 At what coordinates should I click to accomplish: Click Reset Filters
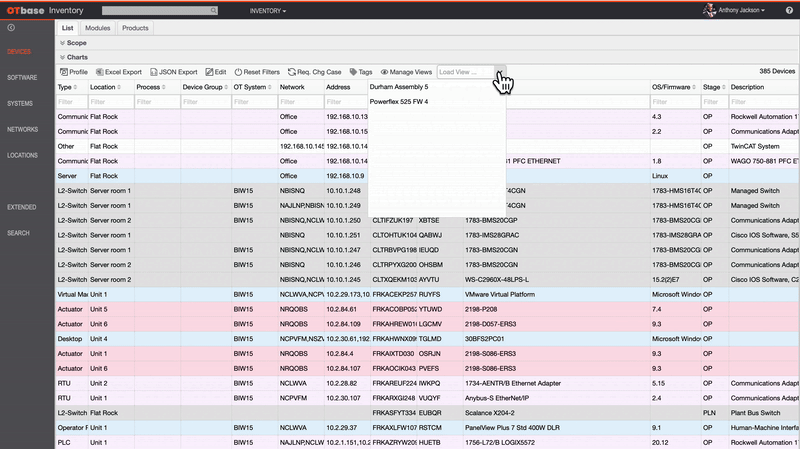point(257,72)
